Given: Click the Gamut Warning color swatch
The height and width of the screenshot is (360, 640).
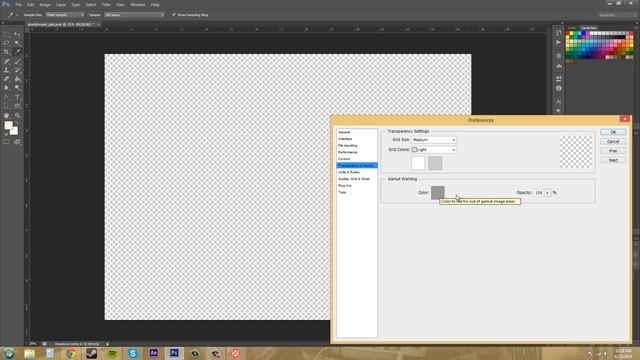Looking at the screenshot, I should tap(438, 193).
